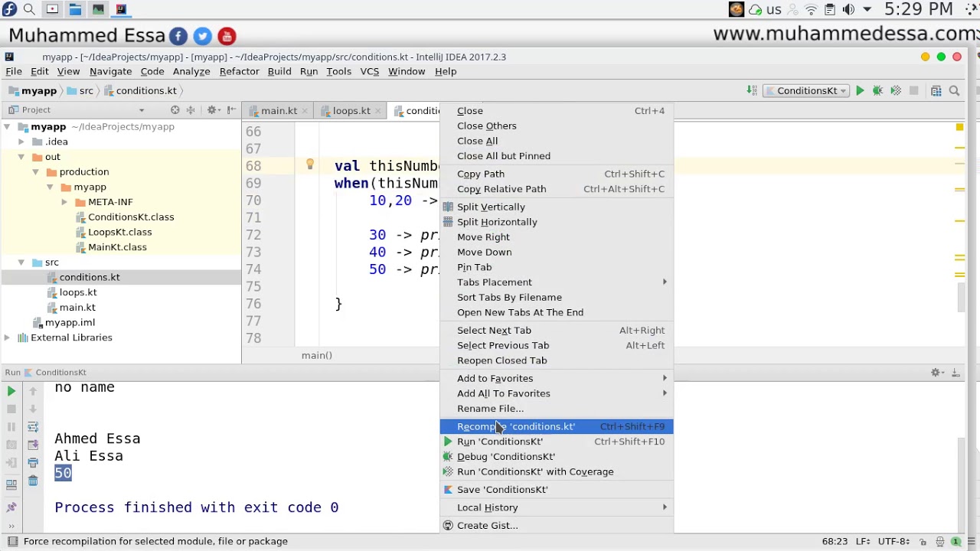Screen dimensions: 980x551
Task: Open the Project view selector dropdown
Action: (x=141, y=110)
